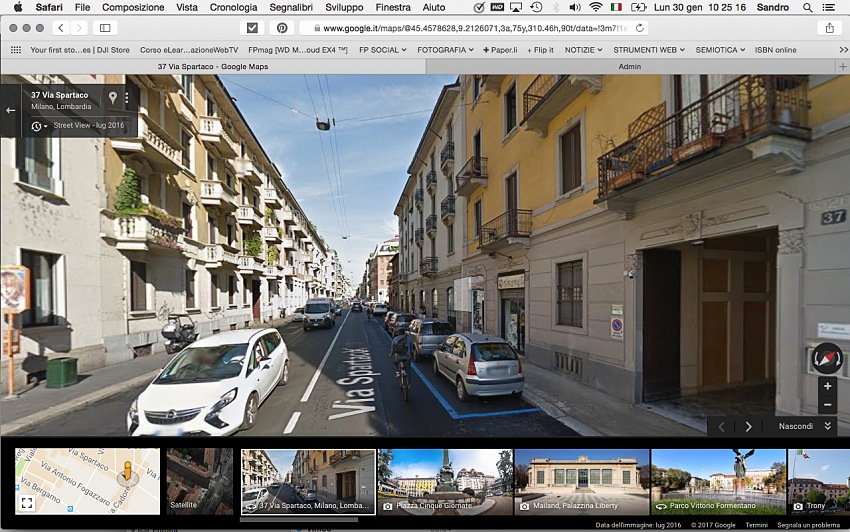The width and height of the screenshot is (850, 532).
Task: Click the Pinterest extension button
Action: [282, 28]
